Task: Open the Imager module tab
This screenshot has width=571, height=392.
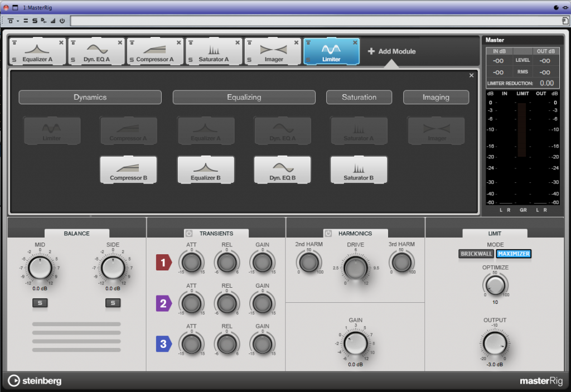Action: click(273, 51)
